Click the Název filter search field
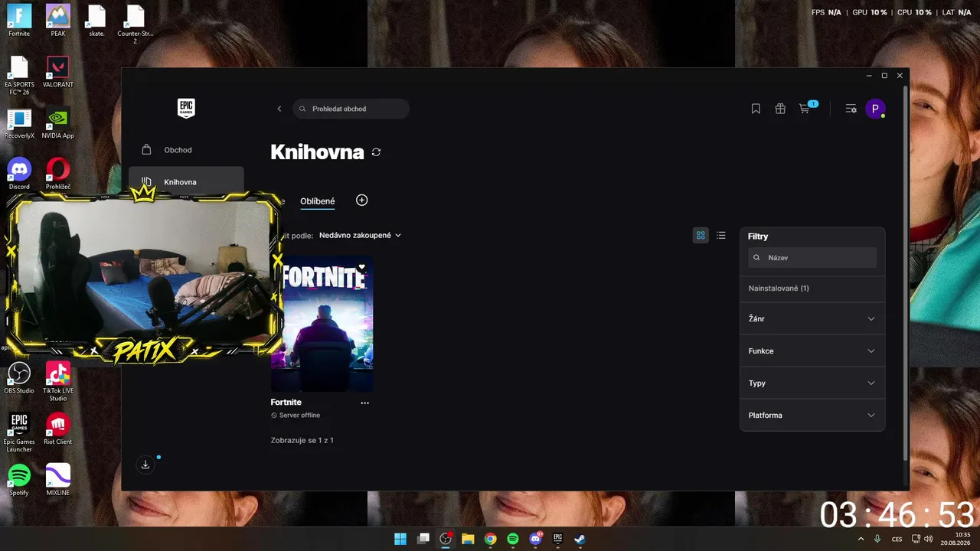 (x=812, y=258)
